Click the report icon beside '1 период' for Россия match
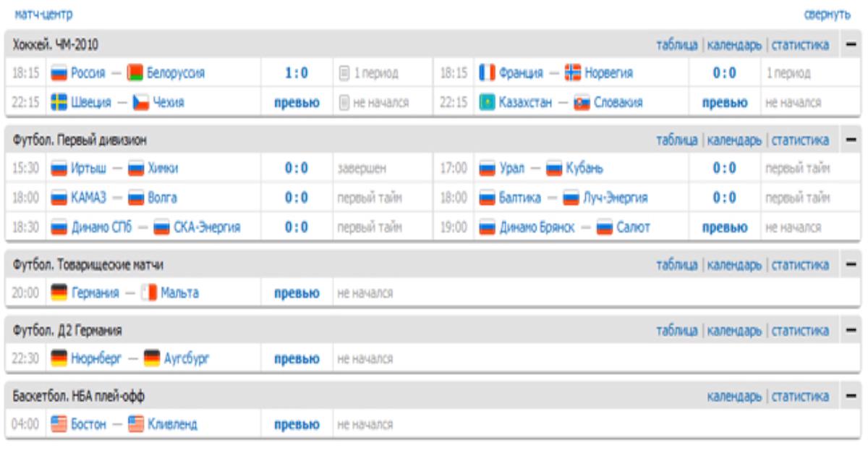Viewport: 868px width, 456px height. pos(344,73)
